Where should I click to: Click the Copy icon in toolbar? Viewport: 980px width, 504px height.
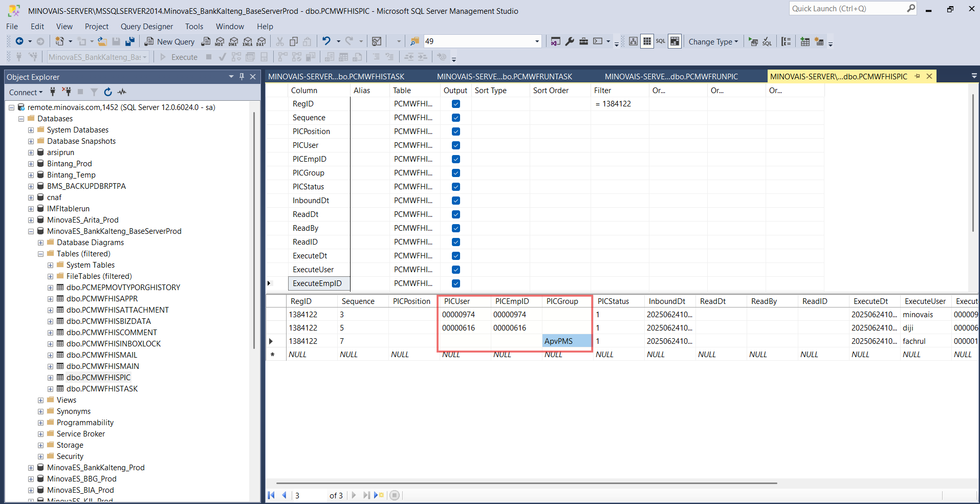pos(294,41)
